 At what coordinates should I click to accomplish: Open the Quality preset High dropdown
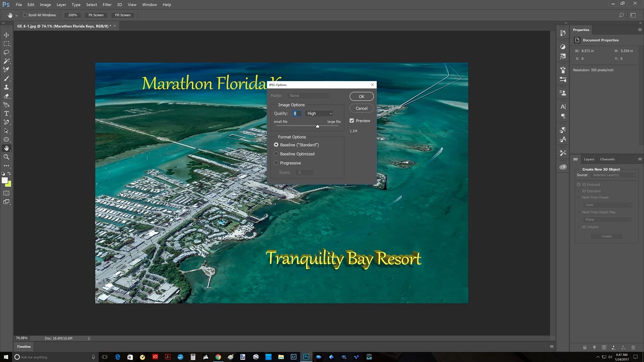(x=319, y=113)
